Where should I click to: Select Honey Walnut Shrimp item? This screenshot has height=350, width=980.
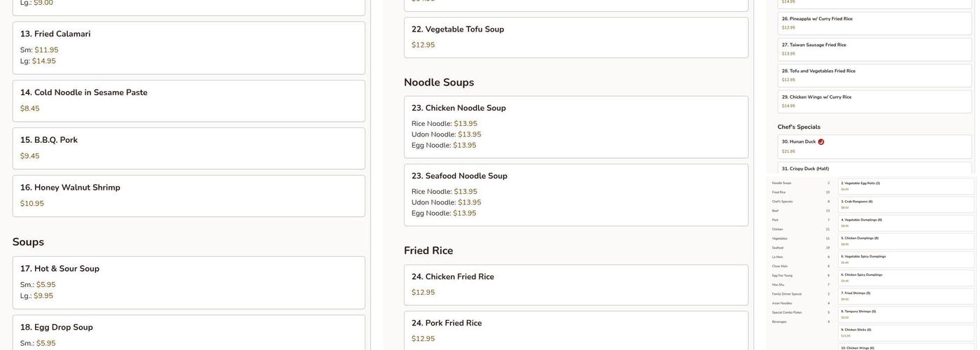click(x=188, y=196)
